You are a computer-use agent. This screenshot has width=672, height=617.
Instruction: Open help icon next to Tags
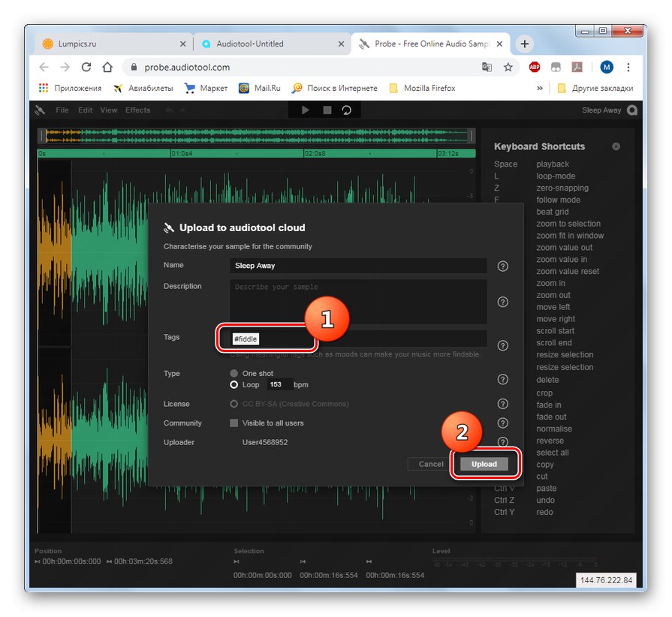tap(503, 345)
